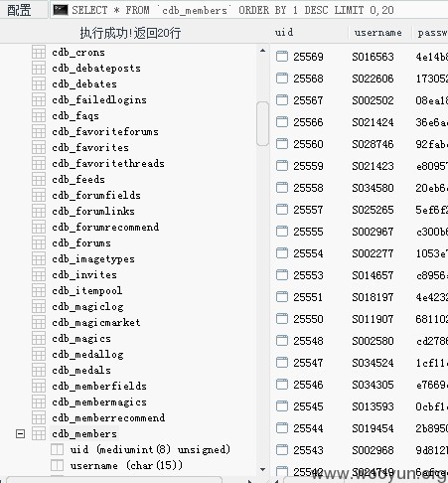Click the row icon for uid 25550
This screenshot has height=483, width=448.
pos(282,319)
